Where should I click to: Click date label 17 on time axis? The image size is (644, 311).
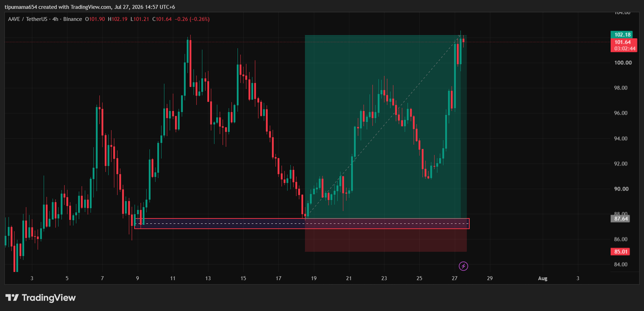279,278
